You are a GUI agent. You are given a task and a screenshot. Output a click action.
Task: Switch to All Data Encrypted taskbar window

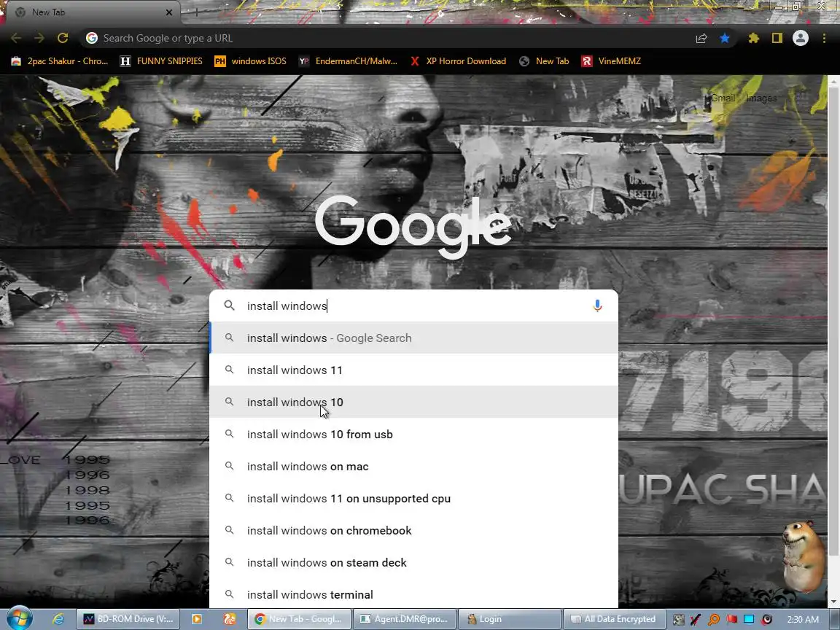pyautogui.click(x=614, y=619)
